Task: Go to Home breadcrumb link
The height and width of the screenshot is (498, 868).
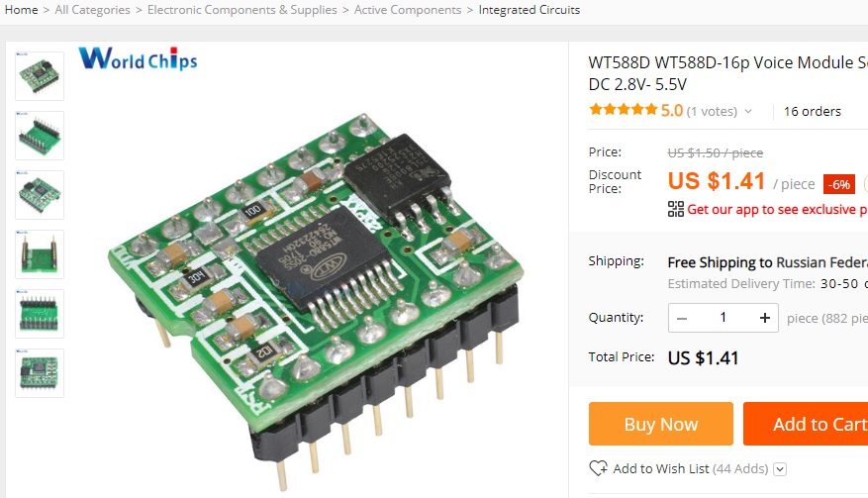Action: point(21,10)
